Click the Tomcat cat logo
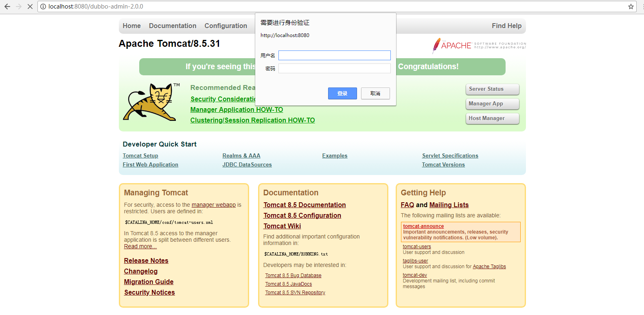The image size is (644, 315). [x=152, y=102]
